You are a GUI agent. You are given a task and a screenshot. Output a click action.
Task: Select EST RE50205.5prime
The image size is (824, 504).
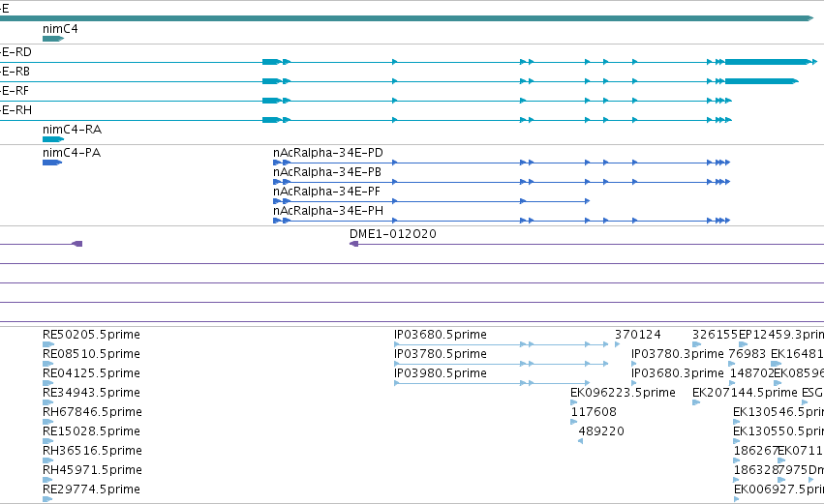[91, 335]
